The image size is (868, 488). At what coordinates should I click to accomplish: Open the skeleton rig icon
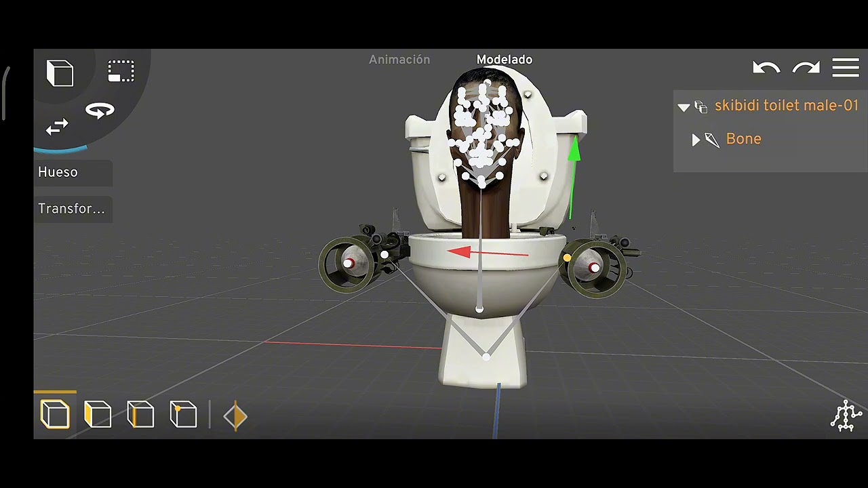(846, 415)
